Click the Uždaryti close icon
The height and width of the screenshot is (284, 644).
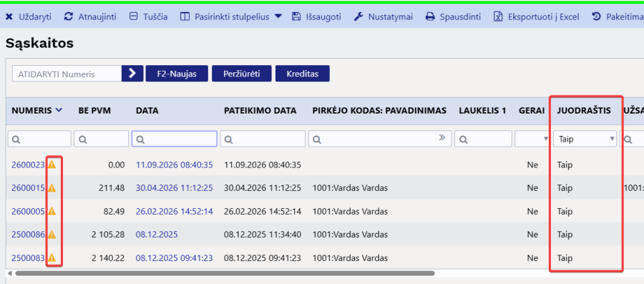9,17
